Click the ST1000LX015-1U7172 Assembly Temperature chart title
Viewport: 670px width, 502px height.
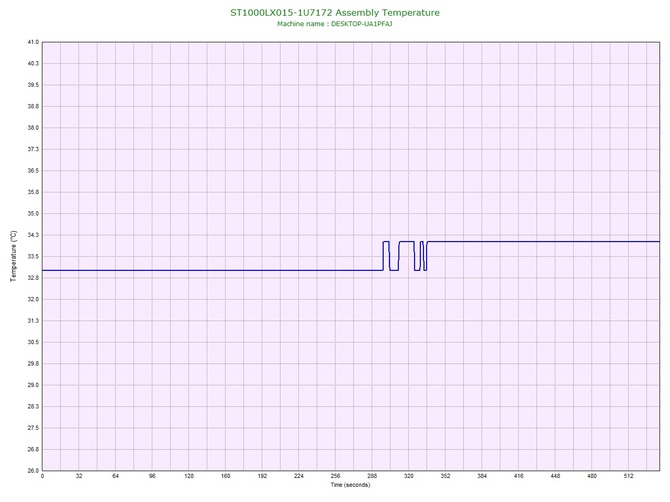click(x=335, y=12)
